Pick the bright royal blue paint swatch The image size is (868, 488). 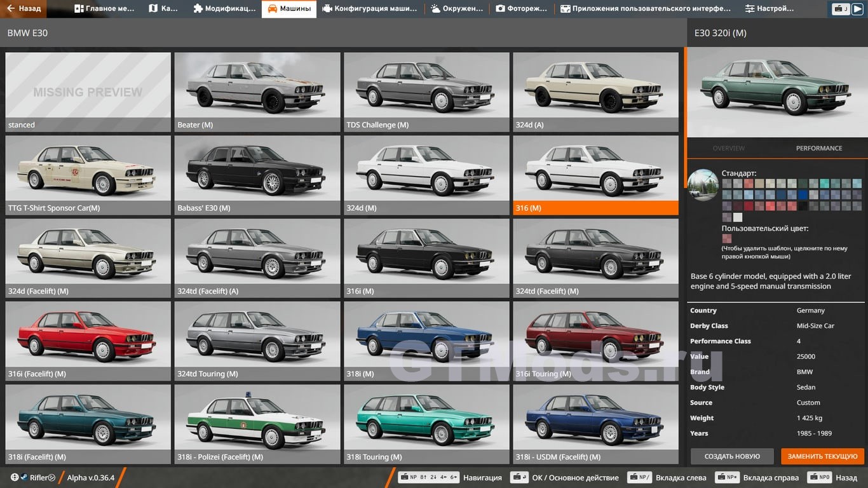tap(803, 194)
